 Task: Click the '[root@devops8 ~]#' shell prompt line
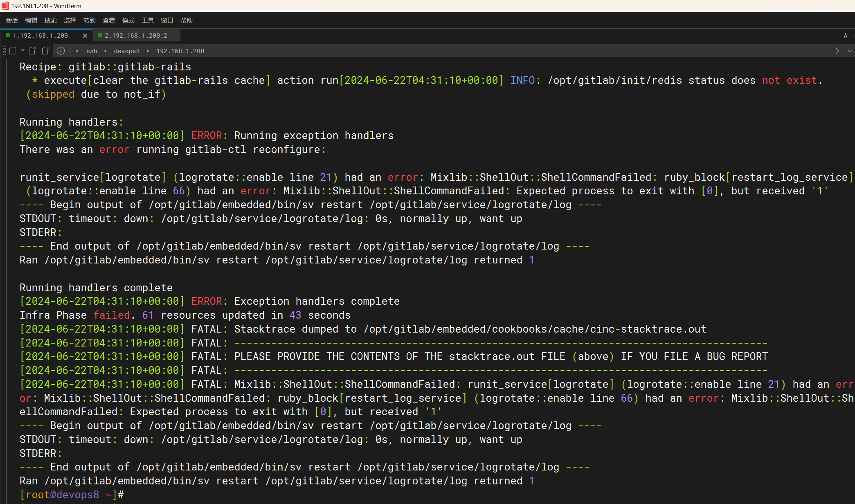click(72, 495)
